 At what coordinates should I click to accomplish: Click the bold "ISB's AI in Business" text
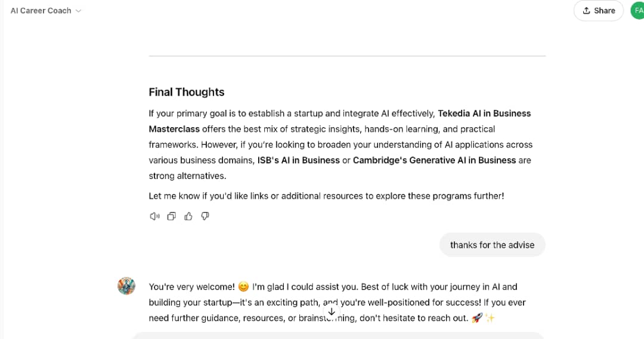pyautogui.click(x=298, y=160)
